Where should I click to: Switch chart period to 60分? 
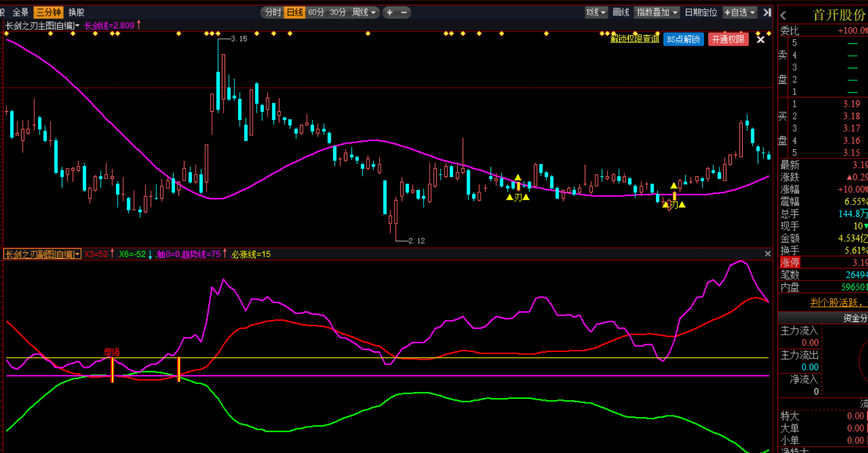316,12
